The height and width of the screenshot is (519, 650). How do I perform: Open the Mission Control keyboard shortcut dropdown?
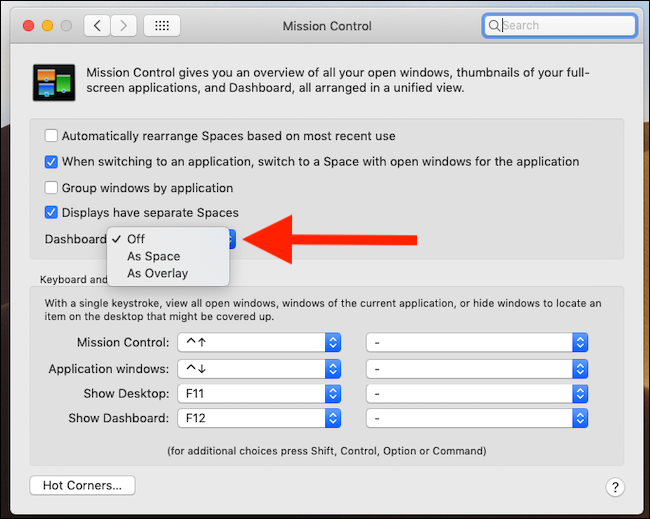coord(259,342)
